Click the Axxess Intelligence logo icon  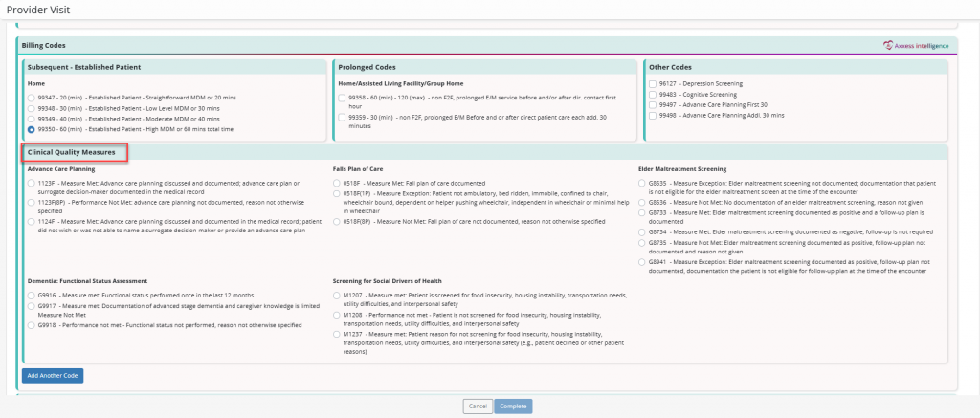[x=887, y=45]
